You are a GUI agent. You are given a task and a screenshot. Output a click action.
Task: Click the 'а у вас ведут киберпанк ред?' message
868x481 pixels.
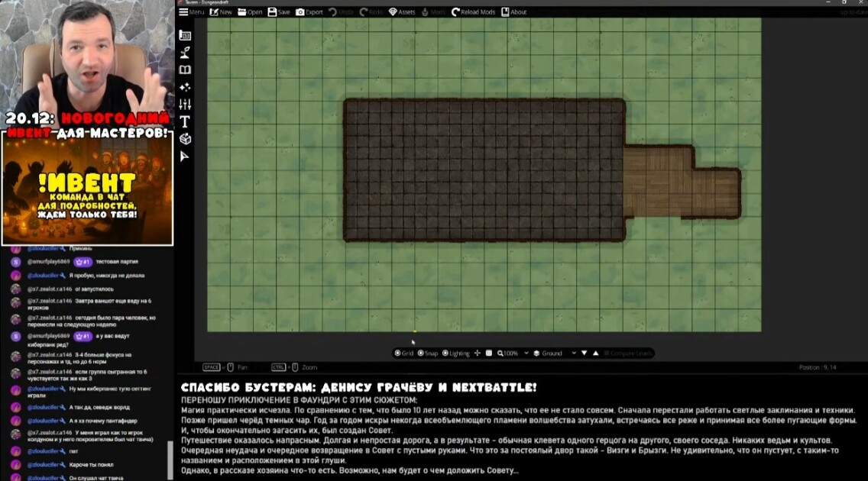(78, 340)
